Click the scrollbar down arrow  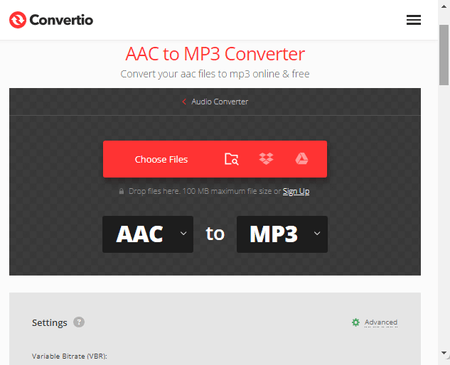444,352
